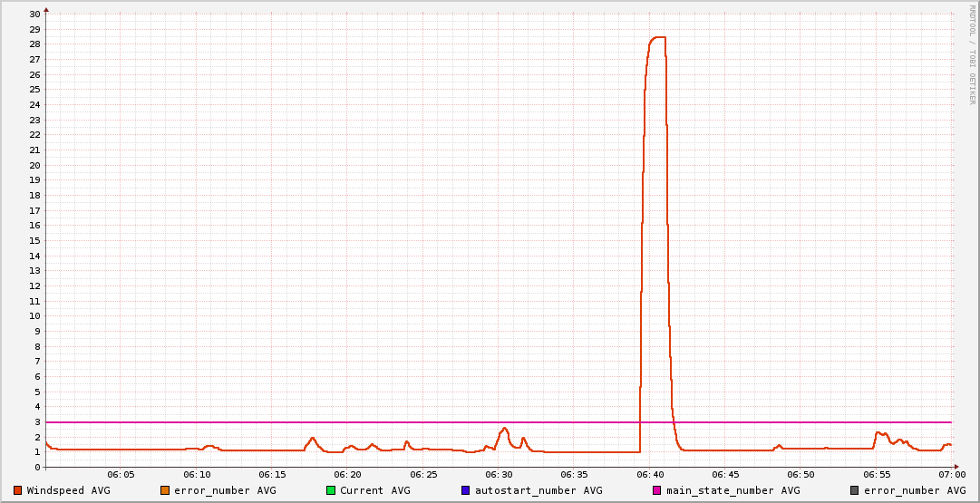Click the magenta main_state_number legend swatch
980x503 pixels.
(657, 490)
